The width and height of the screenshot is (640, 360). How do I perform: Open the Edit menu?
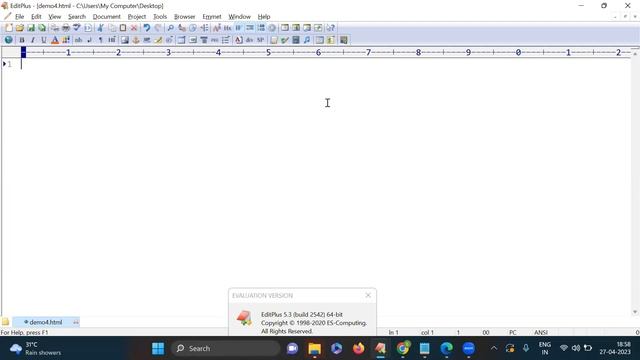(36, 17)
